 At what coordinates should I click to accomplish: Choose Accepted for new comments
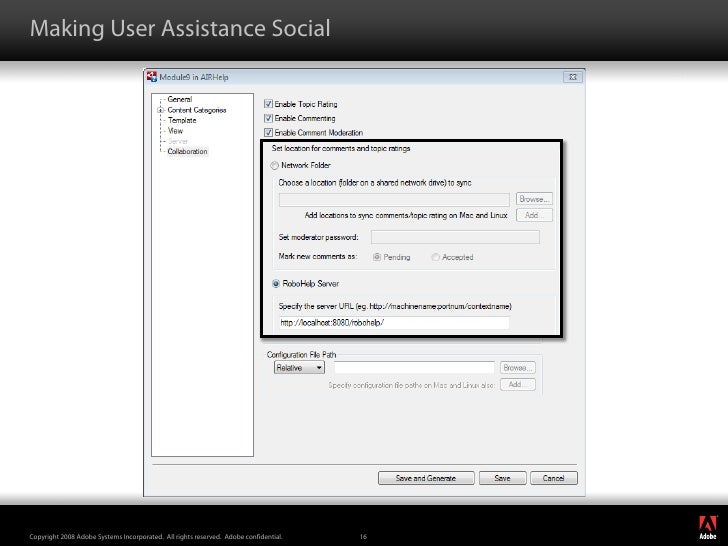tap(436, 257)
